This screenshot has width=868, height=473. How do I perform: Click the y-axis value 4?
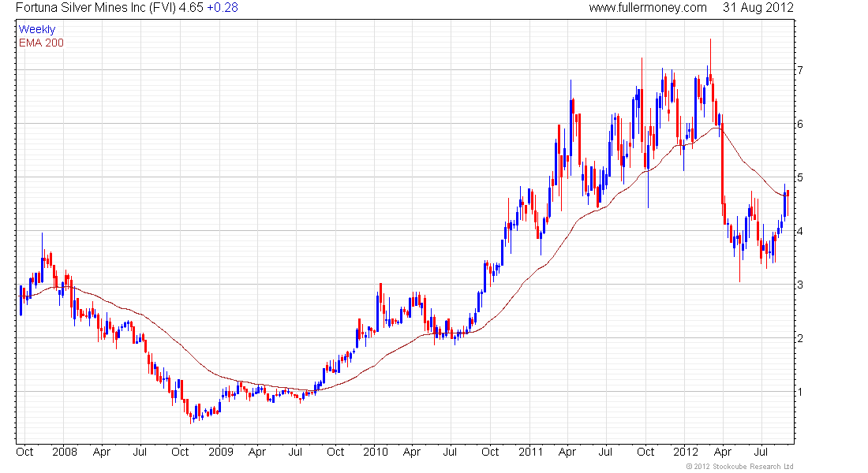(800, 231)
